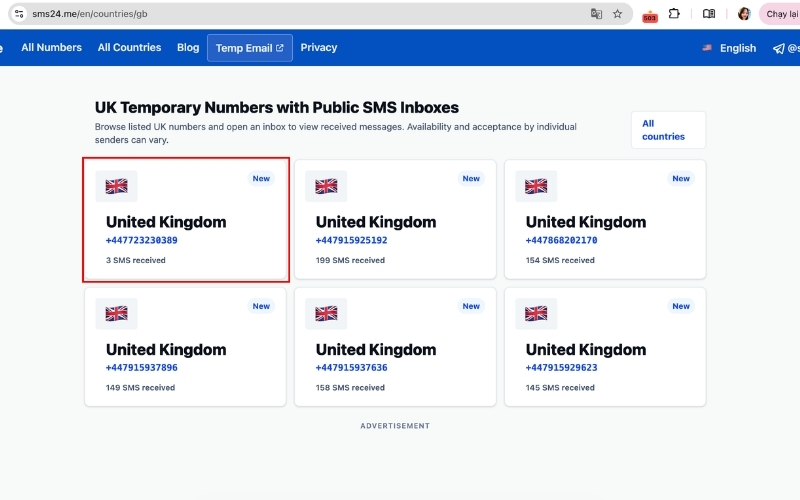Open number +447723230389 inbox
Viewport: 800px width, 500px height.
(141, 240)
